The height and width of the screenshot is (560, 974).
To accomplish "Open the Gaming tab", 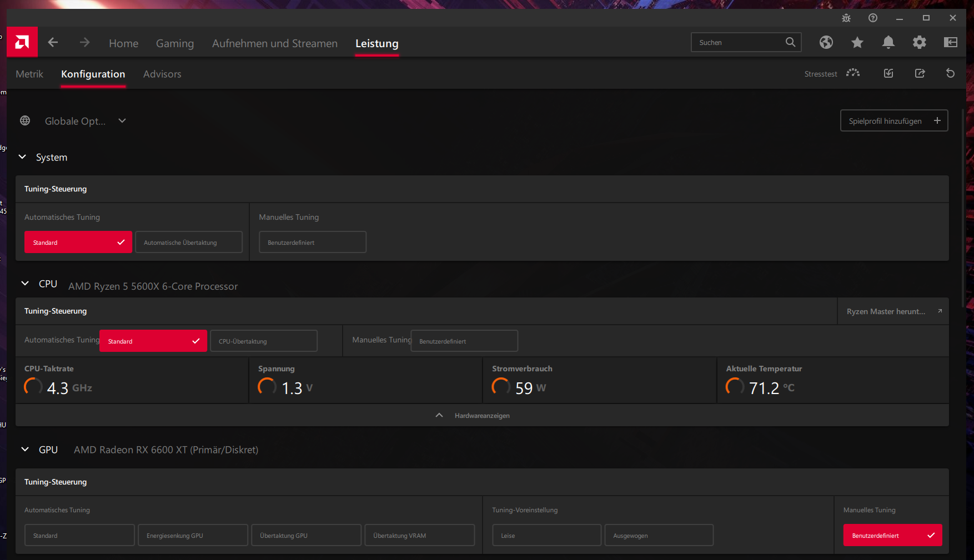I will pyautogui.click(x=175, y=43).
